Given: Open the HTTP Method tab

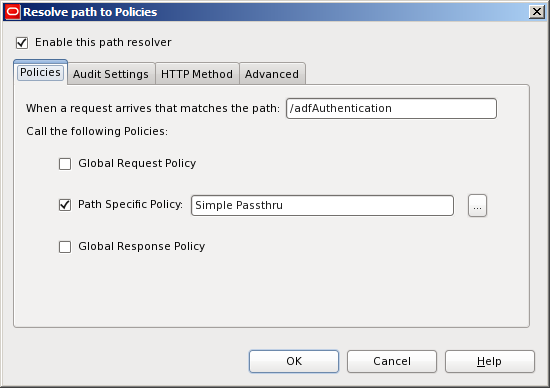Looking at the screenshot, I should point(197,74).
